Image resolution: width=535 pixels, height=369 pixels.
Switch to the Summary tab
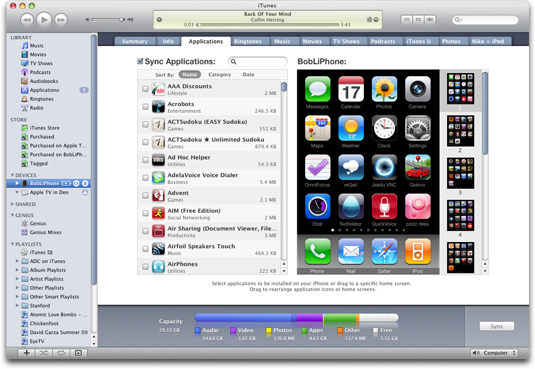135,41
